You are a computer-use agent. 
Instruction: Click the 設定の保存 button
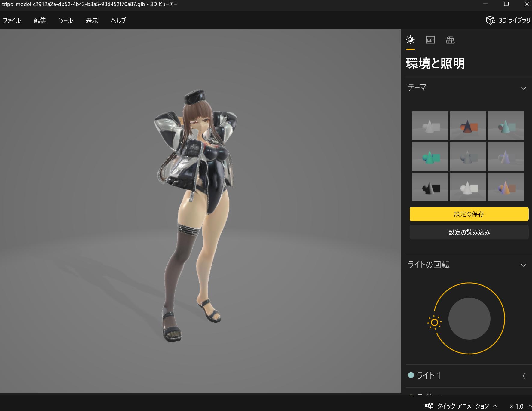pos(469,214)
